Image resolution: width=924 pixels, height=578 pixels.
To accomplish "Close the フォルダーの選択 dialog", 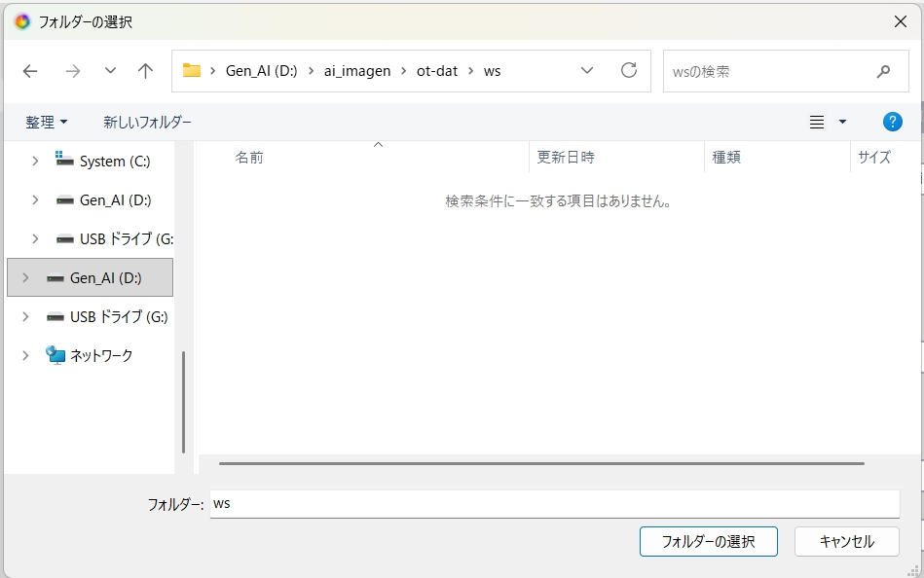I will pyautogui.click(x=901, y=21).
